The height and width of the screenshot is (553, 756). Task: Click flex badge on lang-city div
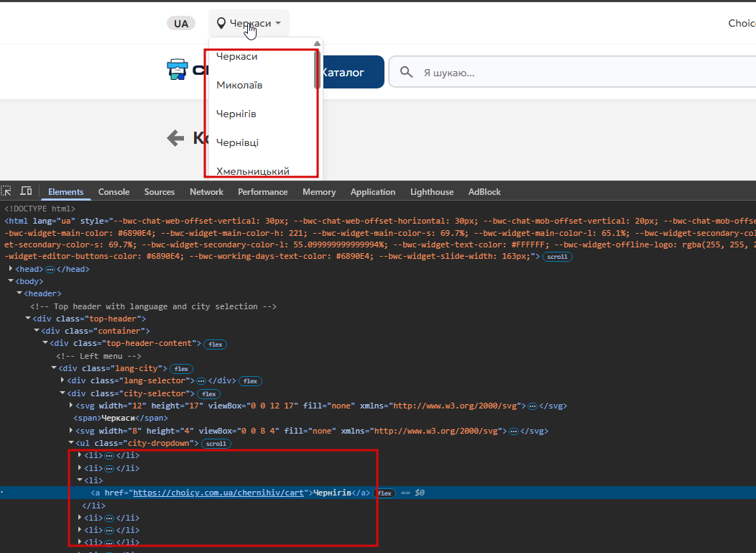[x=181, y=369]
